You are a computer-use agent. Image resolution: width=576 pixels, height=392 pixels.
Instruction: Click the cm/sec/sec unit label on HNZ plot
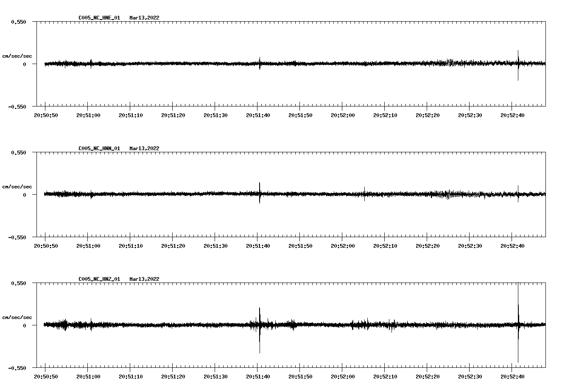pyautogui.click(x=17, y=317)
